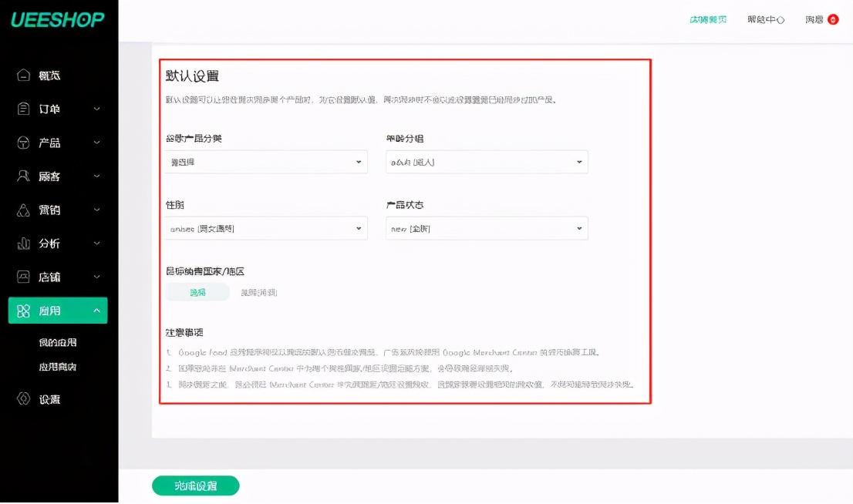This screenshot has height=504, width=853.
Task: Click the 产品 products sidebar icon
Action: click(23, 143)
